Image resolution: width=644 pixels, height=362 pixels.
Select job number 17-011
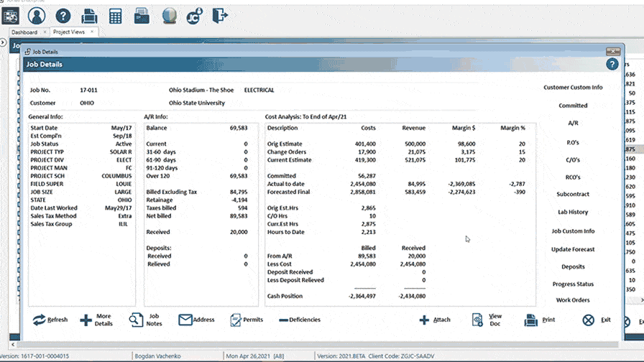[x=88, y=90]
